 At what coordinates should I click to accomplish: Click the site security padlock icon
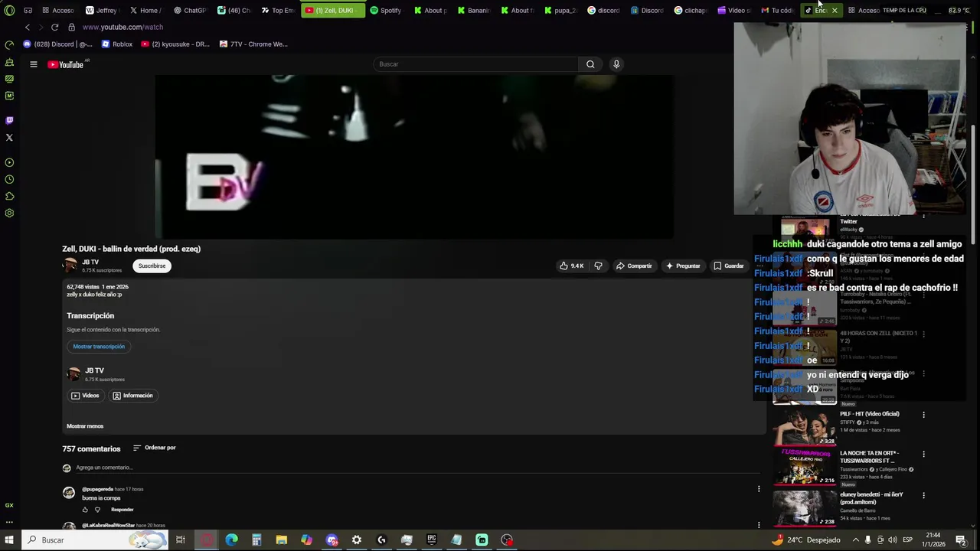pyautogui.click(x=71, y=27)
